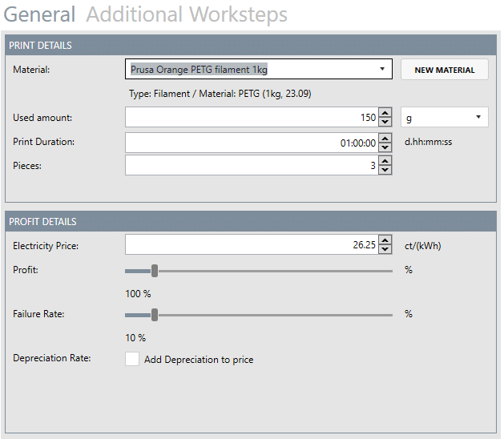Decrease Electricity Price with down arrow

(x=385, y=249)
